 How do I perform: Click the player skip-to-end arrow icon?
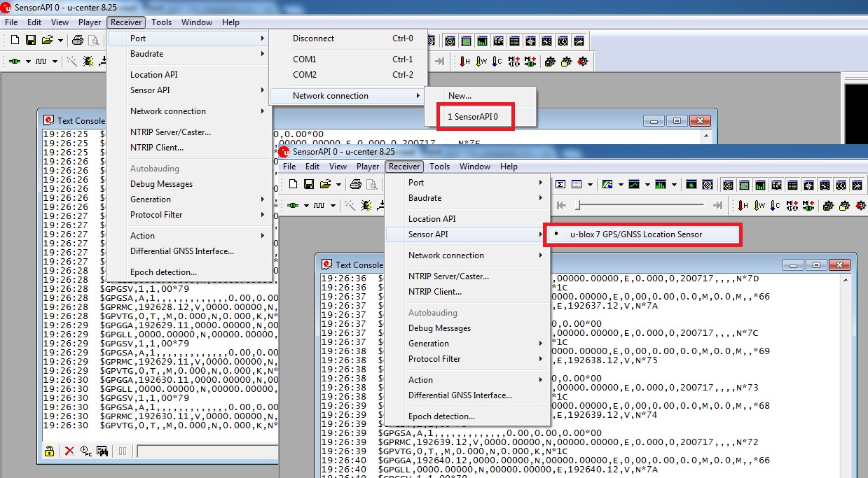click(x=717, y=205)
